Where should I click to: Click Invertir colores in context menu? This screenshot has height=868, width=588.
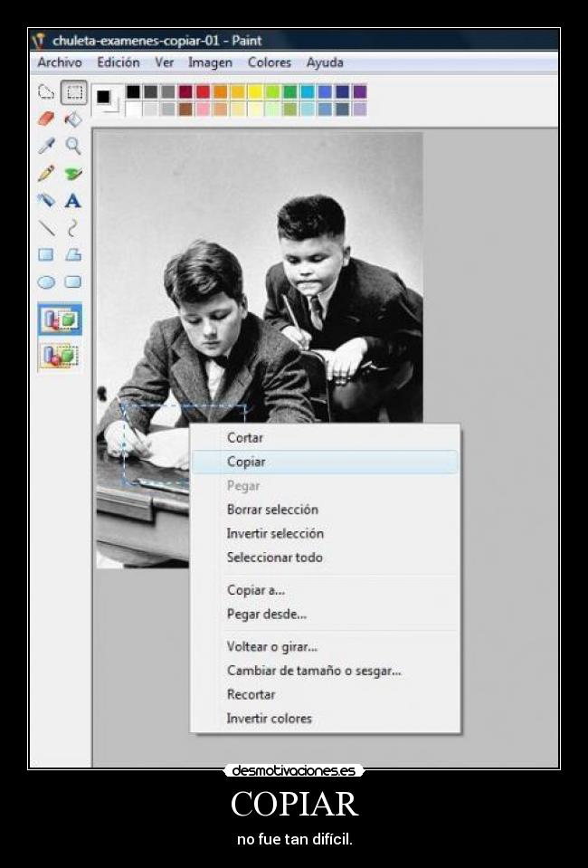326,718
